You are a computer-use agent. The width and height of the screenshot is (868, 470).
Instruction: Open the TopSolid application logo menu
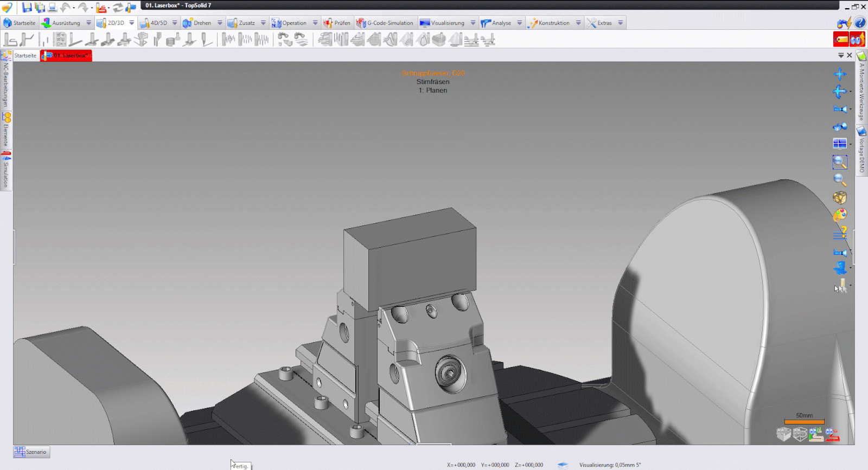(x=7, y=8)
